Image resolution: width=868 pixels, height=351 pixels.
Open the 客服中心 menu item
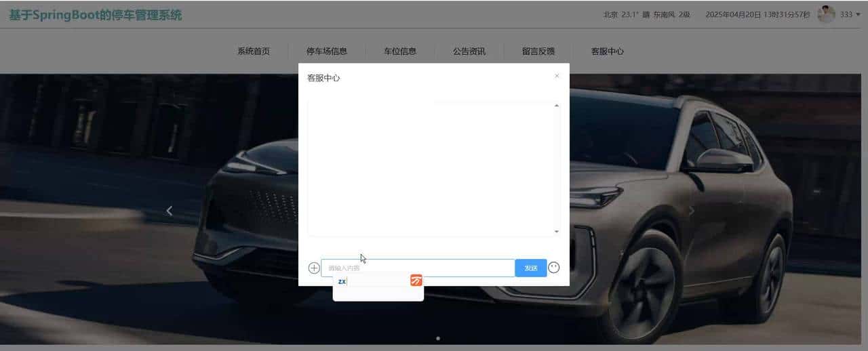pos(608,51)
